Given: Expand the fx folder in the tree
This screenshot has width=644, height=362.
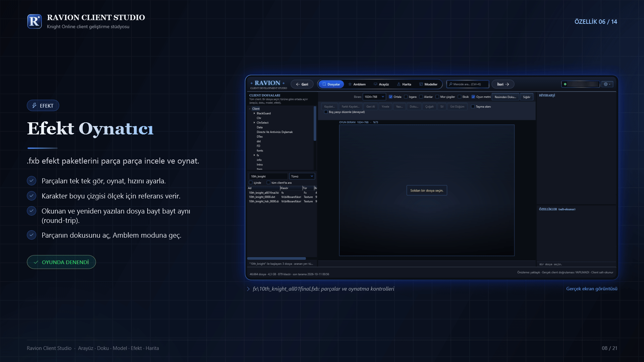Looking at the screenshot, I should click(254, 155).
